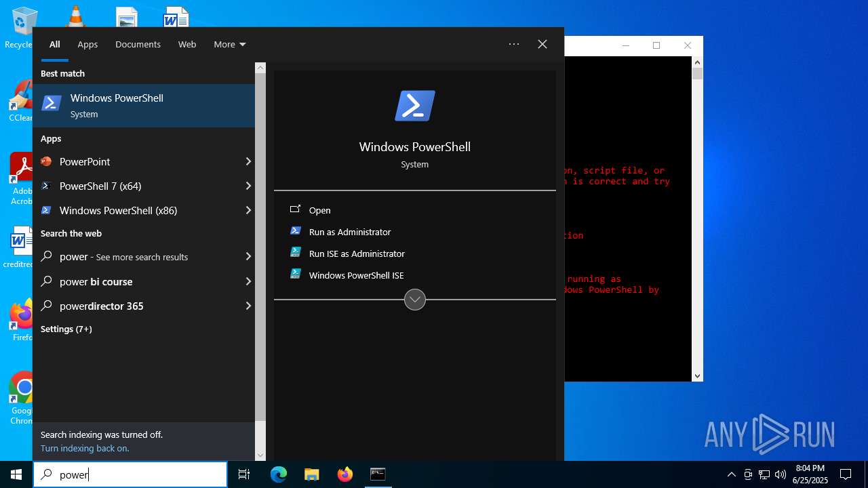Image resolution: width=868 pixels, height=488 pixels.
Task: Click the PowerShell 7 (x64) icon
Action: (46, 186)
